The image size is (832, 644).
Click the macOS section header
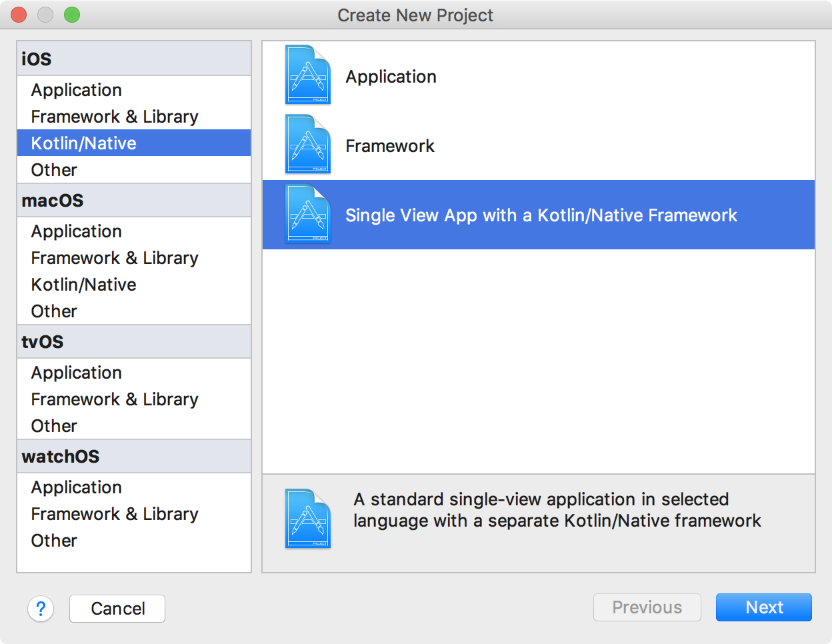pyautogui.click(x=134, y=200)
